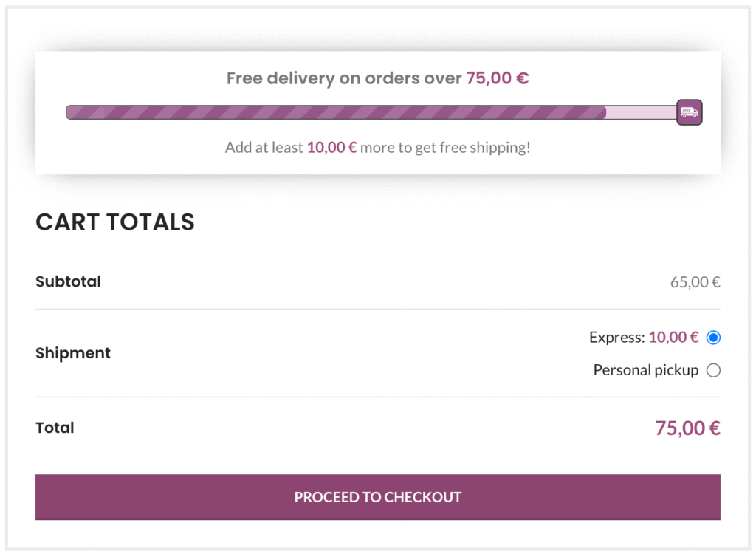Viewport: 756px width, 554px height.
Task: Click the Shipment row label
Action: [73, 353]
